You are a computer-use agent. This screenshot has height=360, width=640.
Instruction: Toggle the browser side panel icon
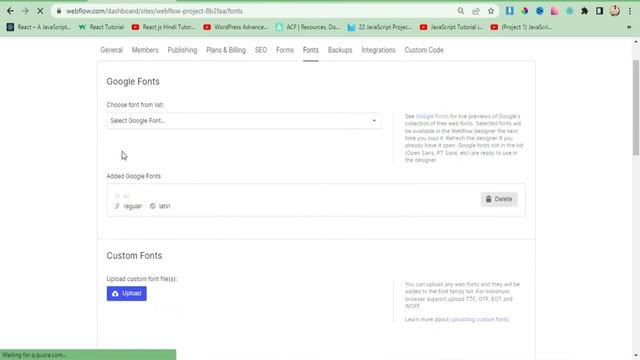point(599,11)
